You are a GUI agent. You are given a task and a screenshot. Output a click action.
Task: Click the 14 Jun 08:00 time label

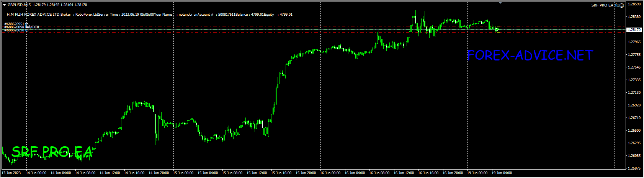pyautogui.click(x=85, y=173)
